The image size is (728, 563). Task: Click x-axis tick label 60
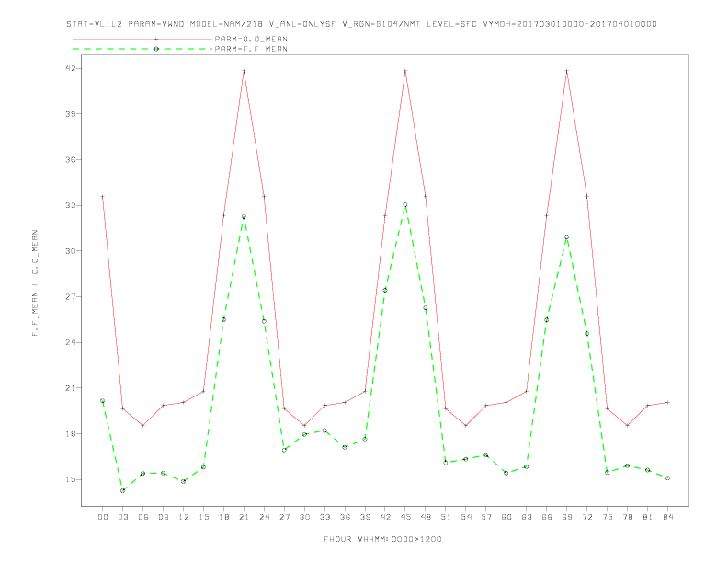[506, 517]
